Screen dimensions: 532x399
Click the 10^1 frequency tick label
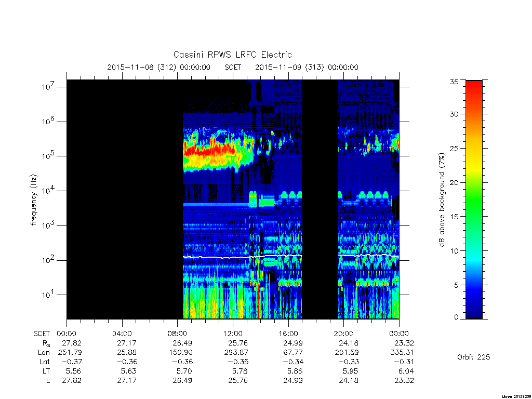(x=49, y=294)
